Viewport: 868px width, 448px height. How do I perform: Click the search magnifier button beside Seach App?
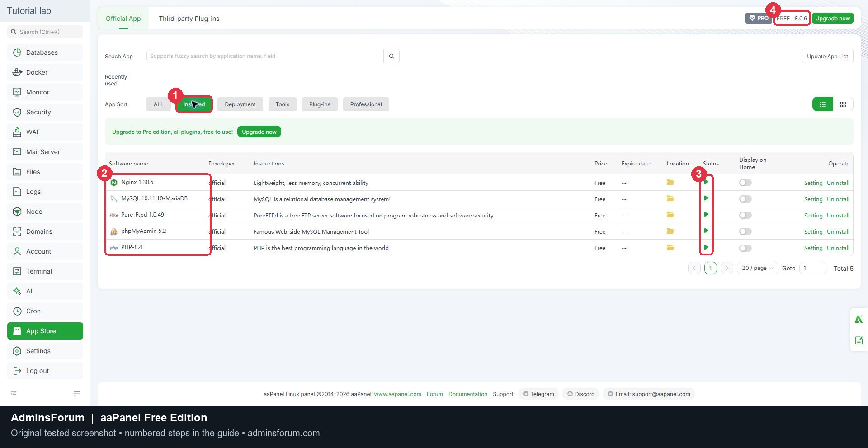pyautogui.click(x=392, y=56)
